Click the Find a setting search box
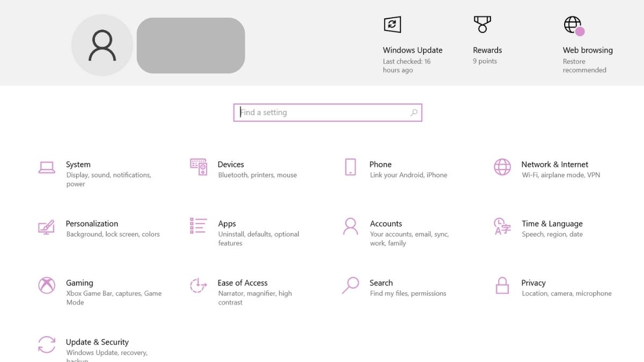Viewport: 644px width, 362px height. click(x=322, y=113)
